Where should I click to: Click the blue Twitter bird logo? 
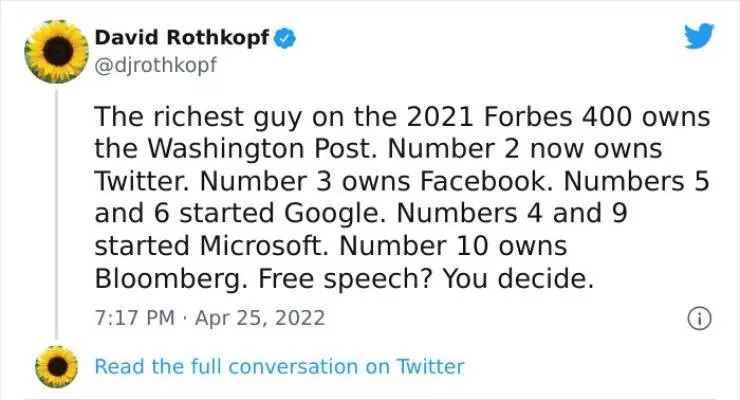pyautogui.click(x=699, y=37)
